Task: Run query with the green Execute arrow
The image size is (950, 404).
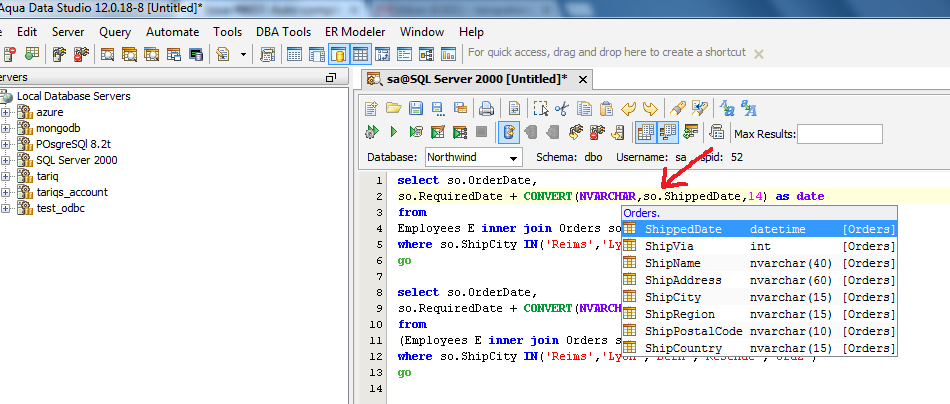Action: [x=394, y=131]
